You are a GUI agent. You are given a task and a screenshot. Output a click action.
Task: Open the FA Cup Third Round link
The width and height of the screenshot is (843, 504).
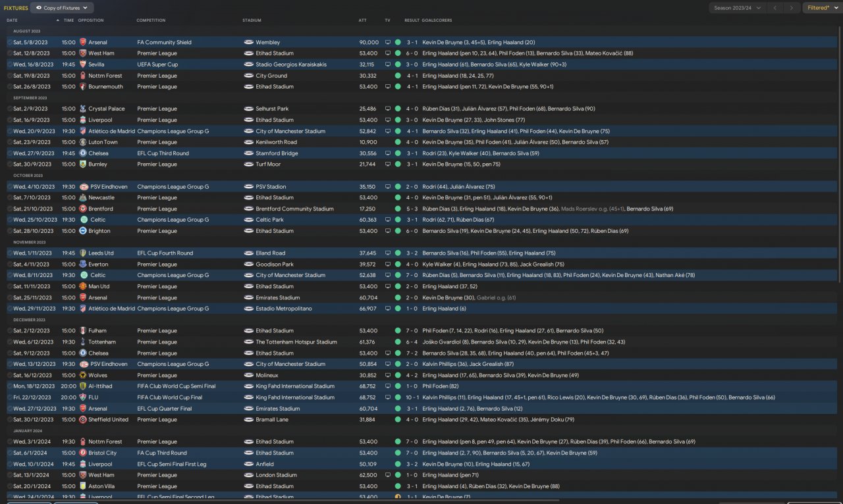161,453
